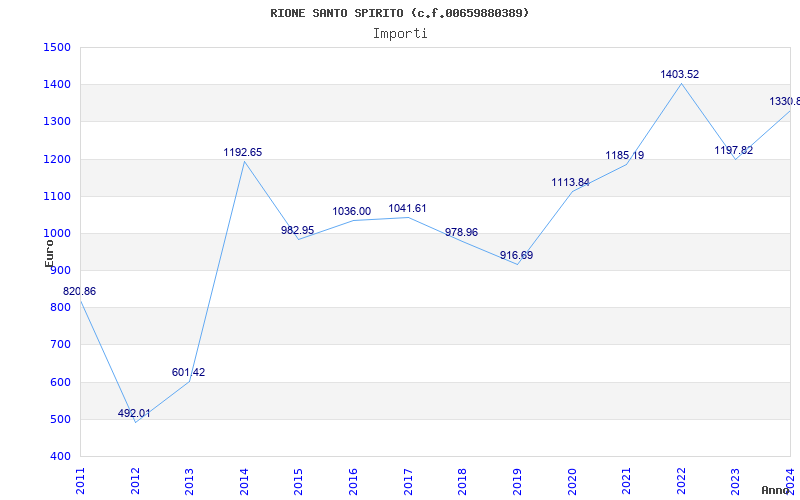Click the 1200 y-axis tick label
This screenshot has width=800, height=500.
point(57,159)
